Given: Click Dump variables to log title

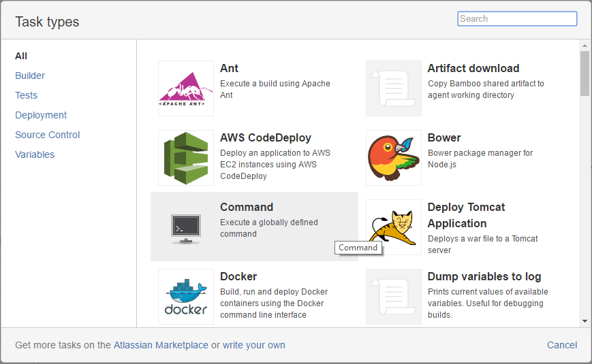Looking at the screenshot, I should point(484,276).
